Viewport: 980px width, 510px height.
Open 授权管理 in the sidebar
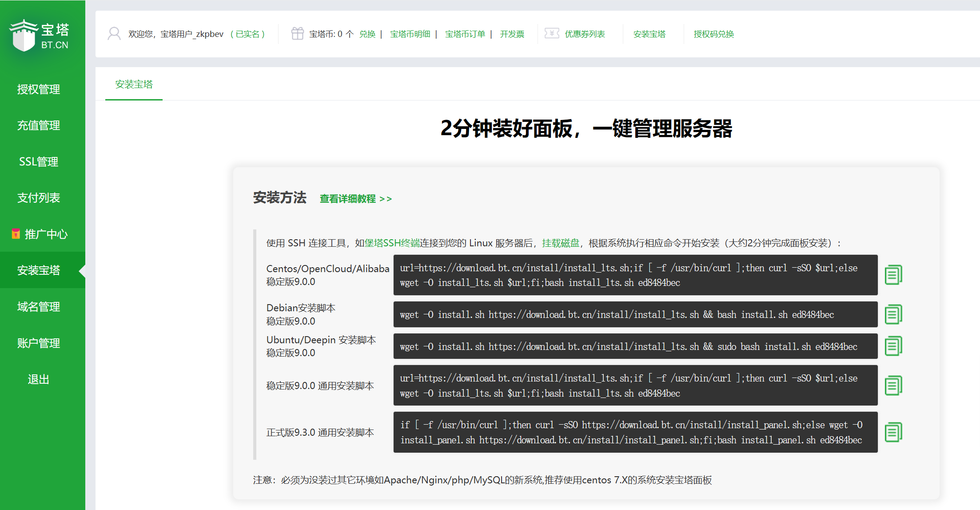tap(39, 89)
